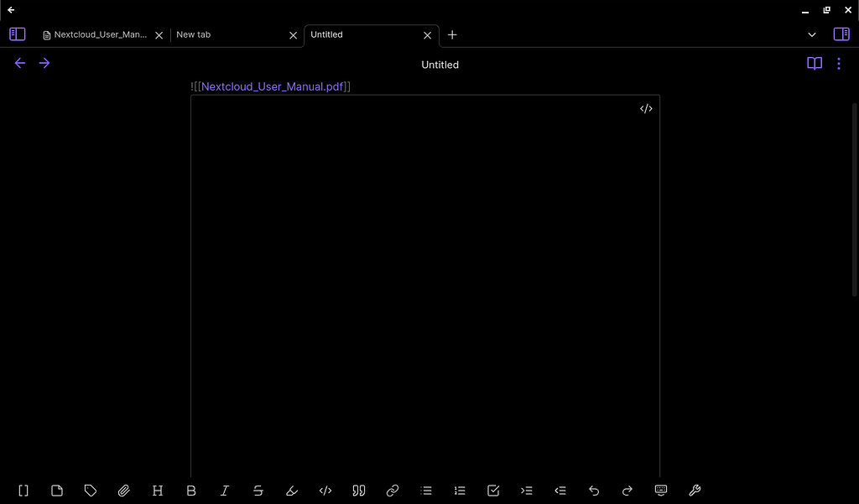Screen dimensions: 859x504
Task: Create a new tab with the plus button
Action: click(x=452, y=34)
